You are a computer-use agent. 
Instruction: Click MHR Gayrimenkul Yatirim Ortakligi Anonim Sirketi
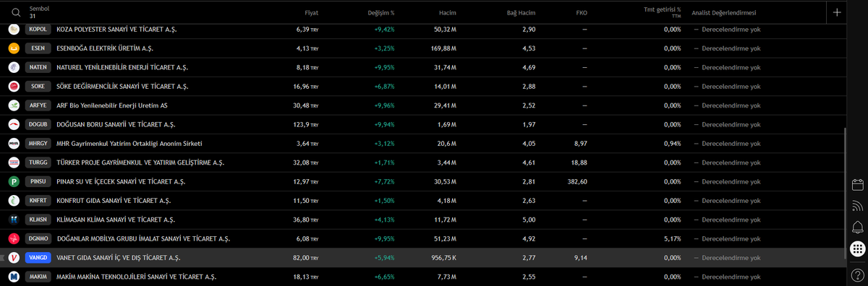tap(129, 143)
